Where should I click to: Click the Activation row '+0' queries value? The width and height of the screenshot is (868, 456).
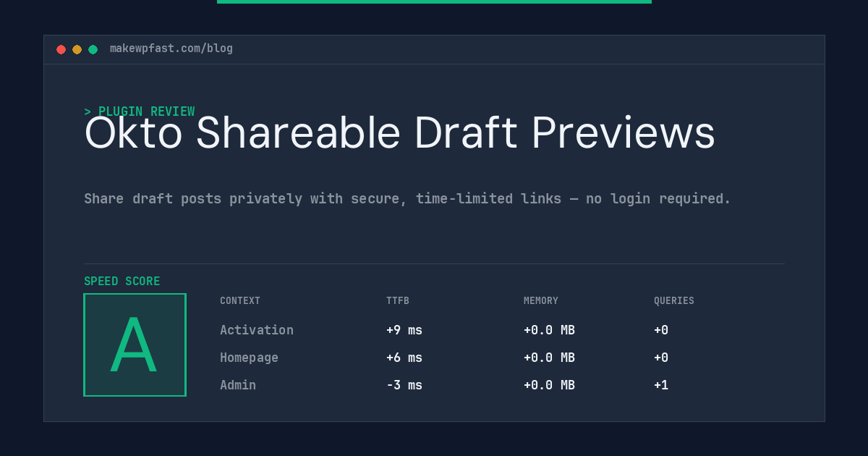[x=661, y=330]
